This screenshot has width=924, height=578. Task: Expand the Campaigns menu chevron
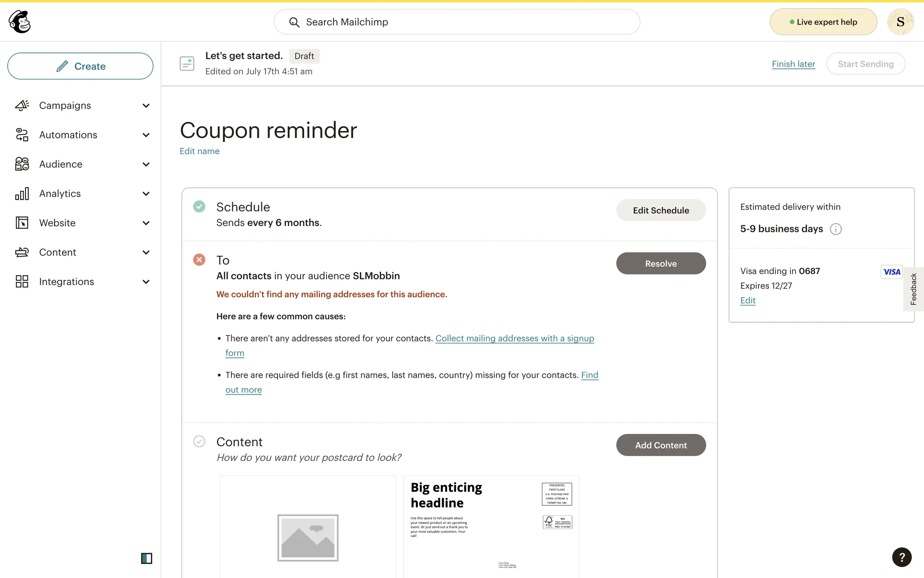[x=146, y=105]
